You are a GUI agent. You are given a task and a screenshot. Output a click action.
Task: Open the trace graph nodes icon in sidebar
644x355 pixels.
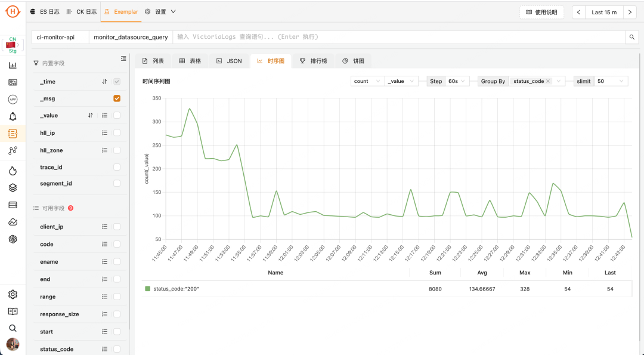coord(13,151)
